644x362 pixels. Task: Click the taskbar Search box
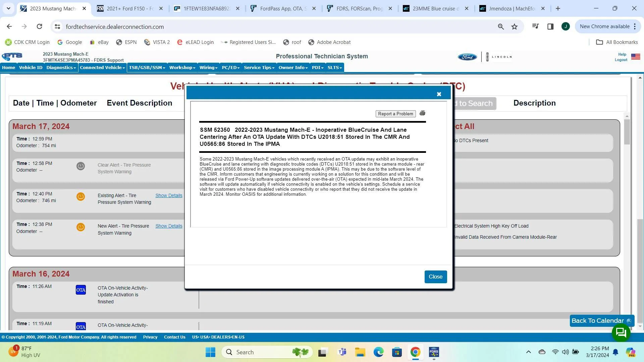pos(267,352)
